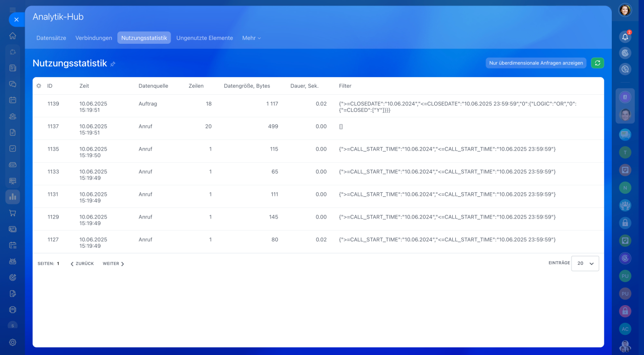The width and height of the screenshot is (644, 355).
Task: Click Nur überdimensionale Anfragen anzeigen button
Action: click(536, 63)
